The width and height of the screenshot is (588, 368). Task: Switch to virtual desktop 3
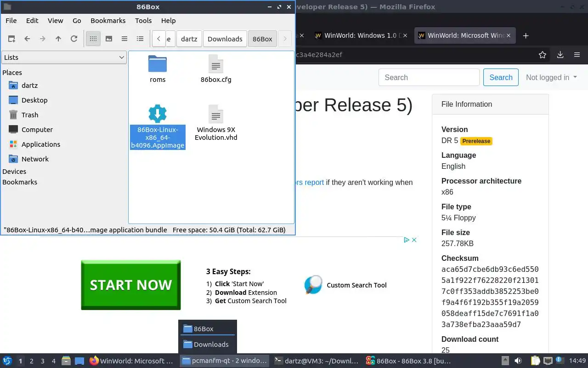43,361
